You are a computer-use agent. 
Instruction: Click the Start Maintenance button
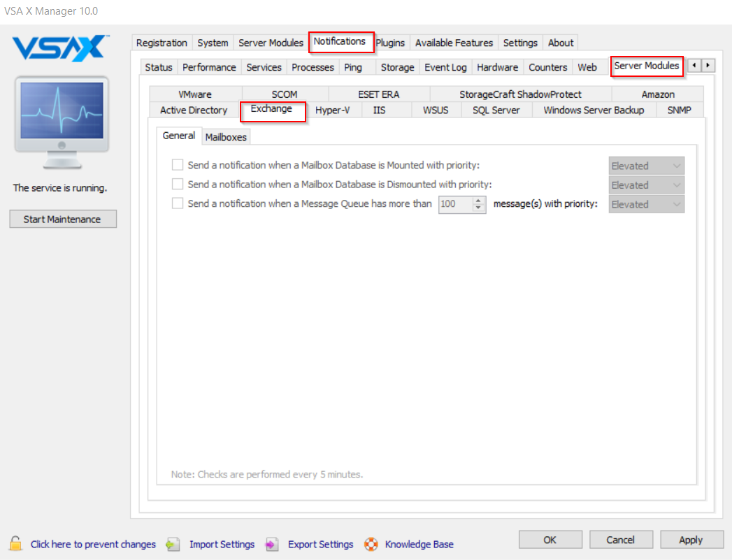62,219
